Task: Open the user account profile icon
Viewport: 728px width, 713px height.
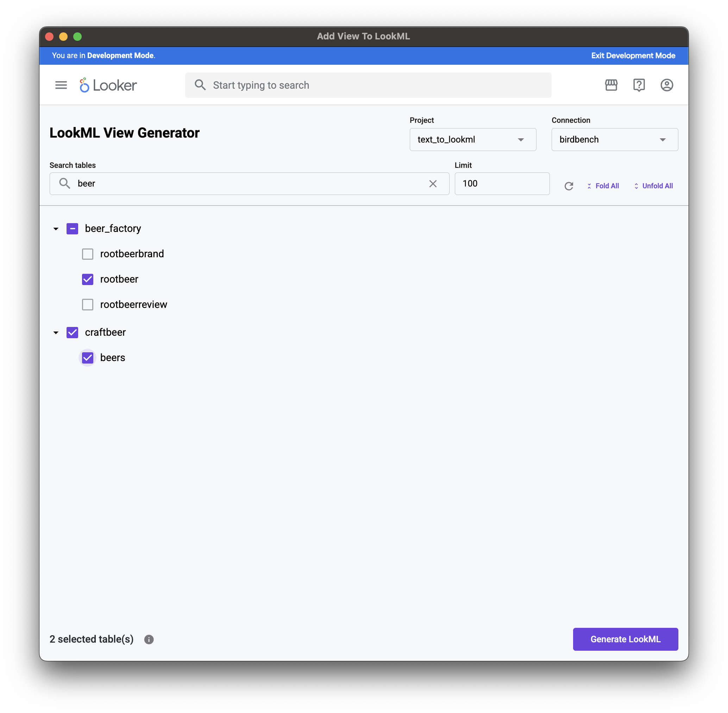Action: [666, 85]
